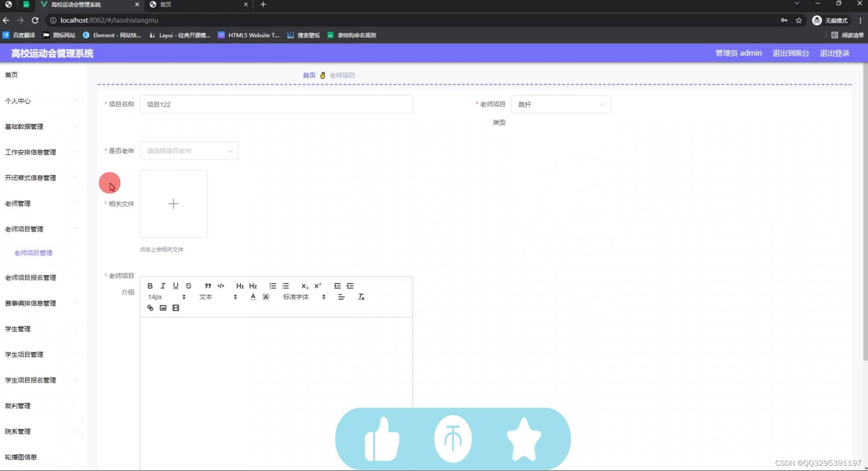
Task: Open 首页 in the sidebar
Action: click(x=11, y=75)
